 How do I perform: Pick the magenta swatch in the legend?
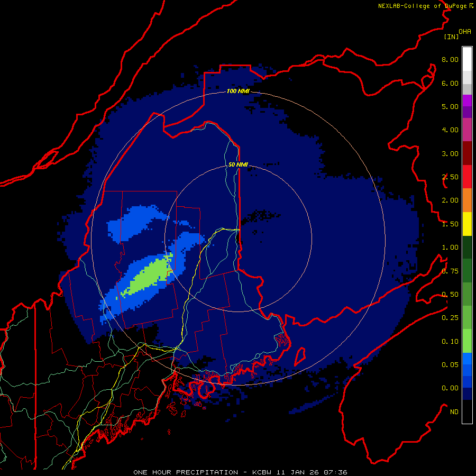click(467, 101)
